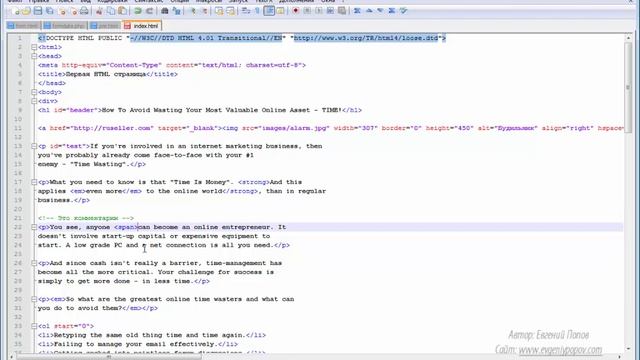Click the Save Recorded Macro icon
The height and width of the screenshot is (360, 640).
pyautogui.click(x=342, y=11)
